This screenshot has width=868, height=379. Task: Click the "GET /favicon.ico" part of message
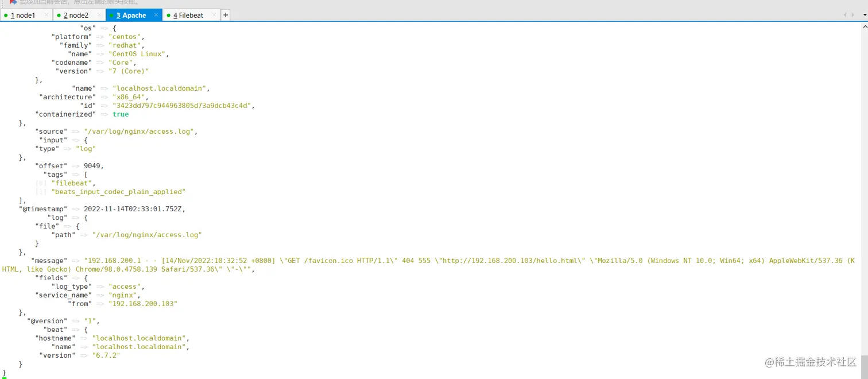coord(318,261)
